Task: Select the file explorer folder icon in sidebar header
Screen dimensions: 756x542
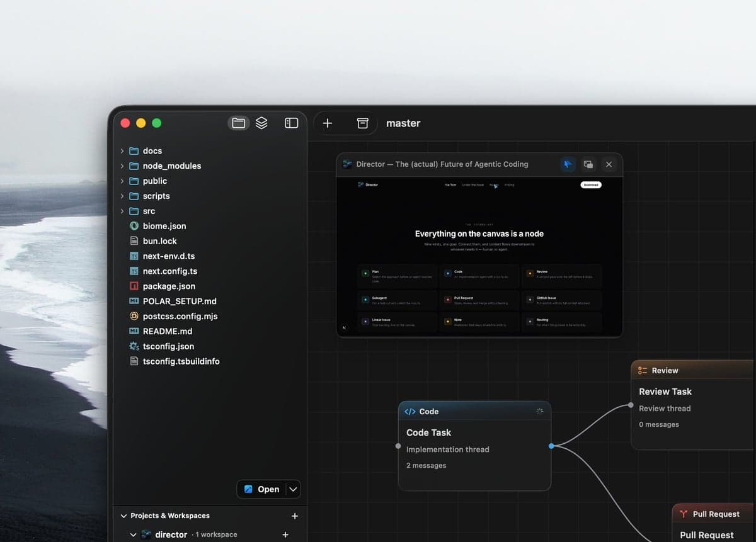Action: (x=238, y=123)
